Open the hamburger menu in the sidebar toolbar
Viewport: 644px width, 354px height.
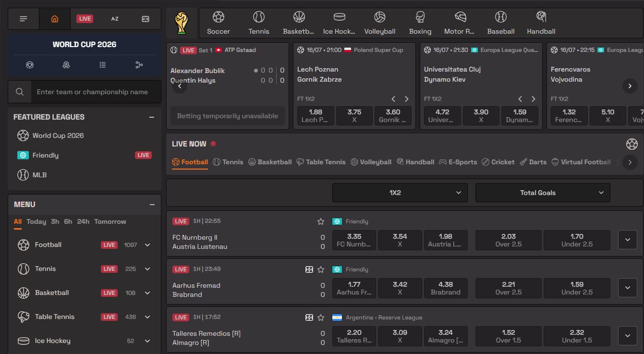pyautogui.click(x=24, y=19)
